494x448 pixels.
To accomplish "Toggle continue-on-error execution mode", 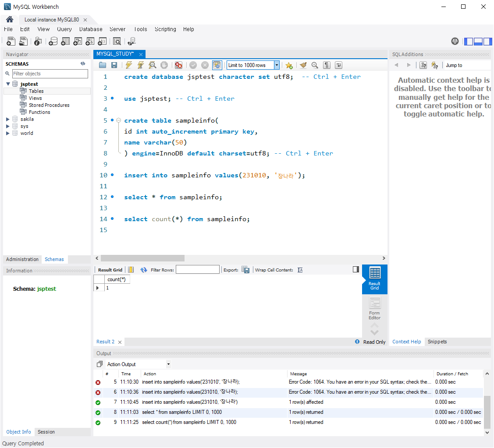I will tap(179, 65).
